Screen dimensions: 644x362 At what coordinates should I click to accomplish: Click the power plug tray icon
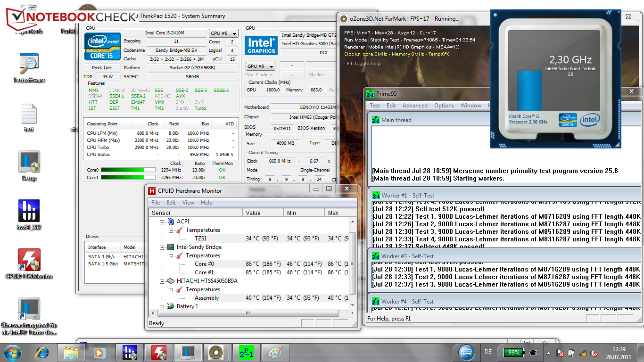(534, 353)
